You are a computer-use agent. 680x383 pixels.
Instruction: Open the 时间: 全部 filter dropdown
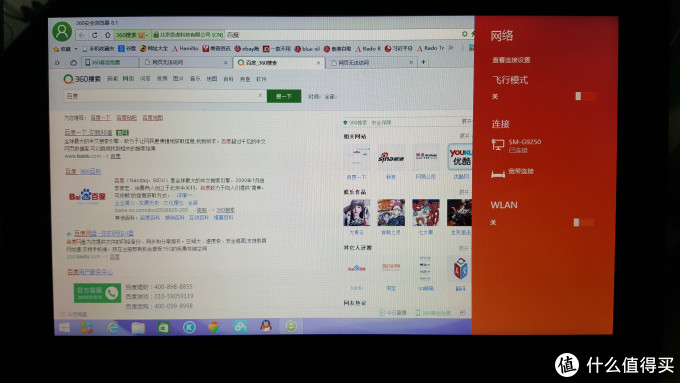(322, 97)
